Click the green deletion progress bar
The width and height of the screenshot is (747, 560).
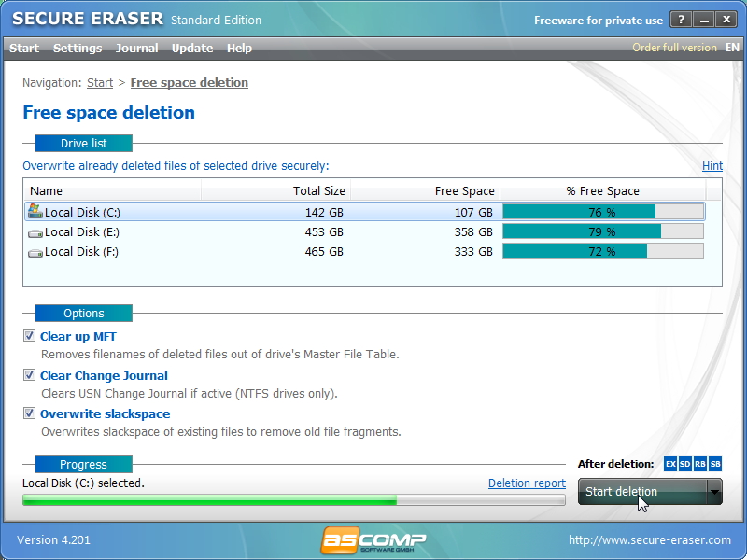coord(294,500)
